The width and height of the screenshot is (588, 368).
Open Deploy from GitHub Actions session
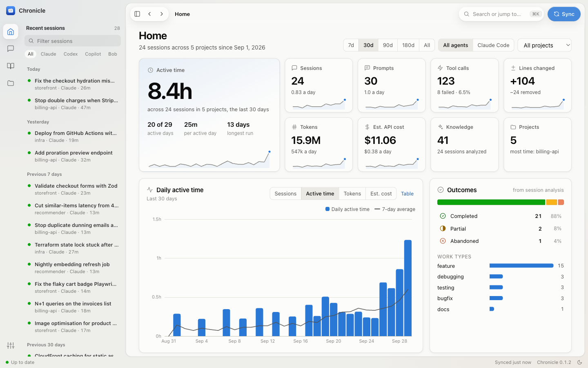point(73,137)
